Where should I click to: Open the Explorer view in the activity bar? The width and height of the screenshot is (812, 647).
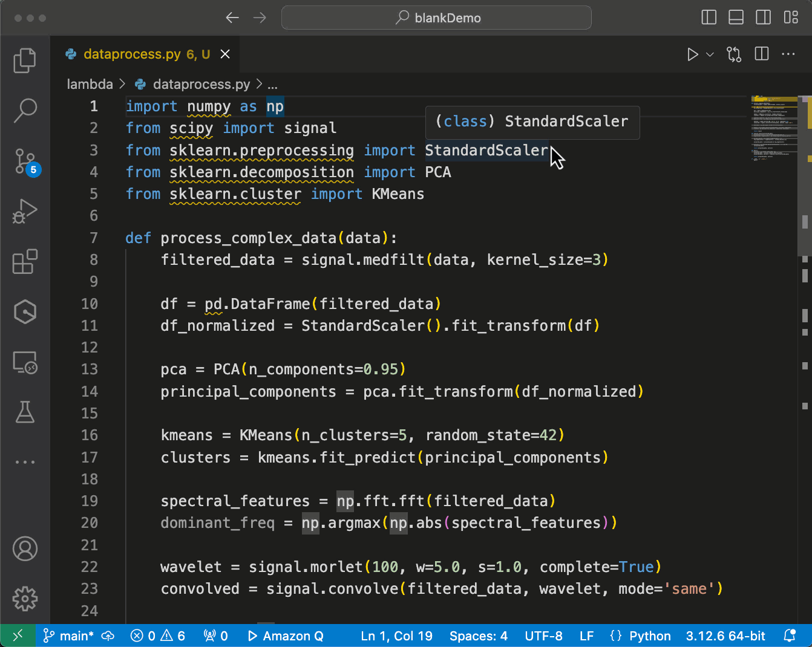click(25, 60)
